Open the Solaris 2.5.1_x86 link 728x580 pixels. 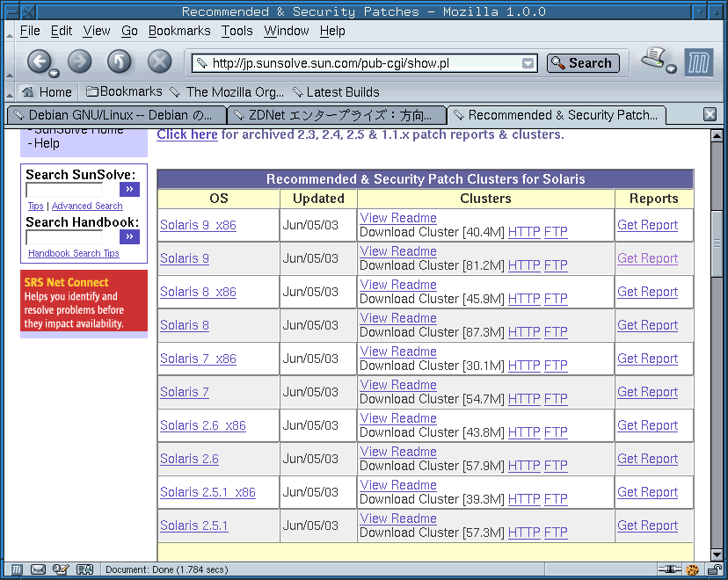click(207, 492)
